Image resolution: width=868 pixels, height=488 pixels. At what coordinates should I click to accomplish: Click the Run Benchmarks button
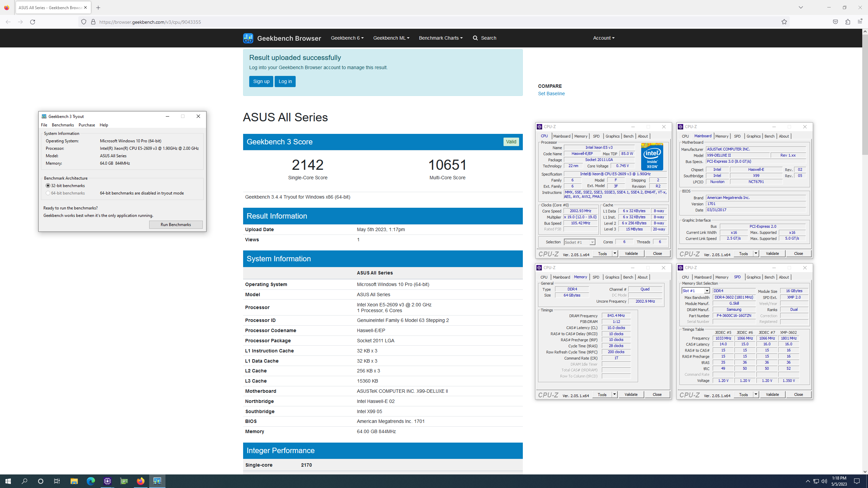[x=176, y=225]
